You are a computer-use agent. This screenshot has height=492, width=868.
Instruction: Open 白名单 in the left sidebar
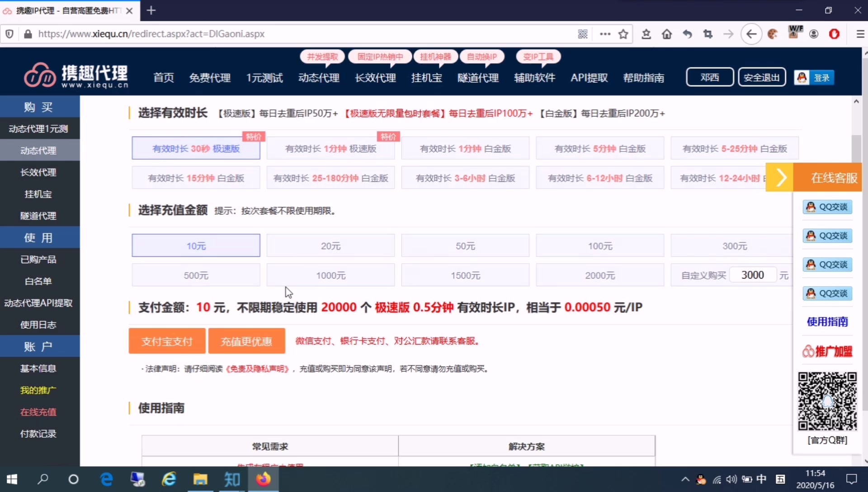point(38,281)
